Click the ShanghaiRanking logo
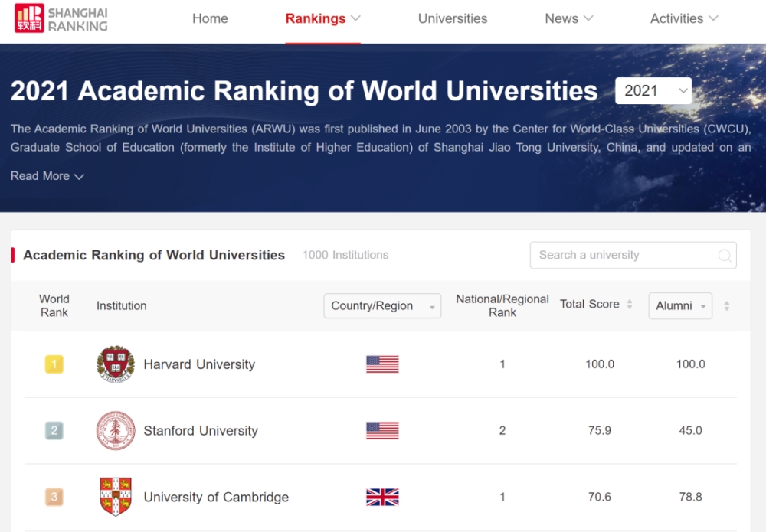Image resolution: width=766 pixels, height=532 pixels. (x=61, y=18)
